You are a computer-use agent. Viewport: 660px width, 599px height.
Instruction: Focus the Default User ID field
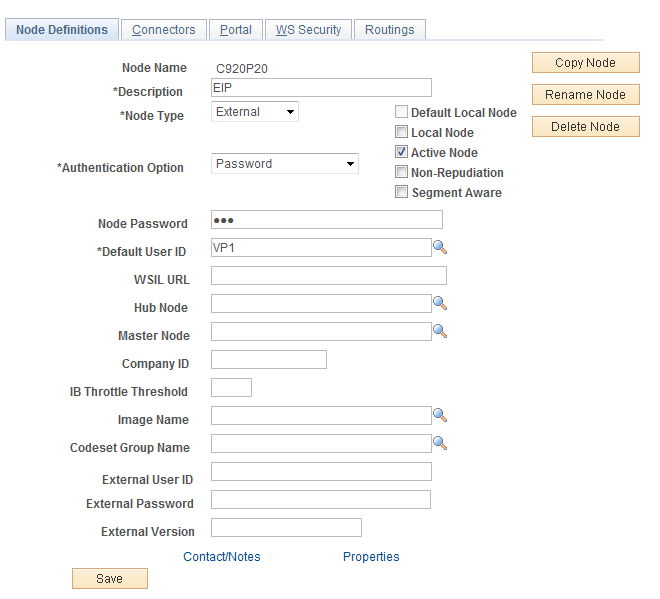point(321,248)
